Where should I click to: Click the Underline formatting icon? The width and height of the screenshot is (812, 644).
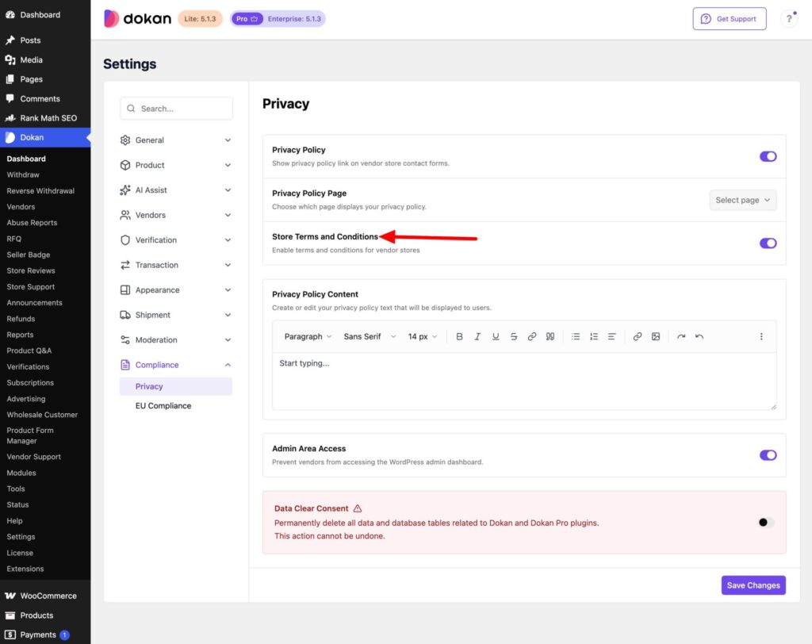(x=496, y=337)
